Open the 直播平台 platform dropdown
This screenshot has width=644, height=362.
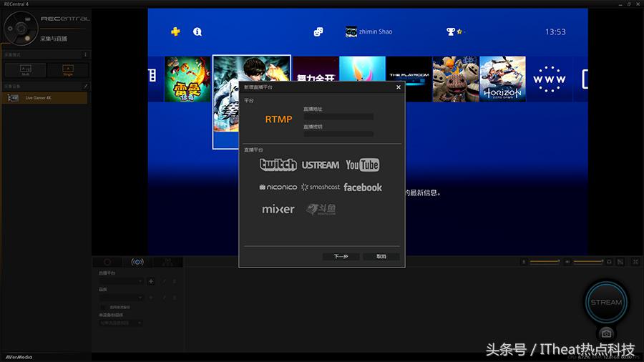[x=121, y=281]
